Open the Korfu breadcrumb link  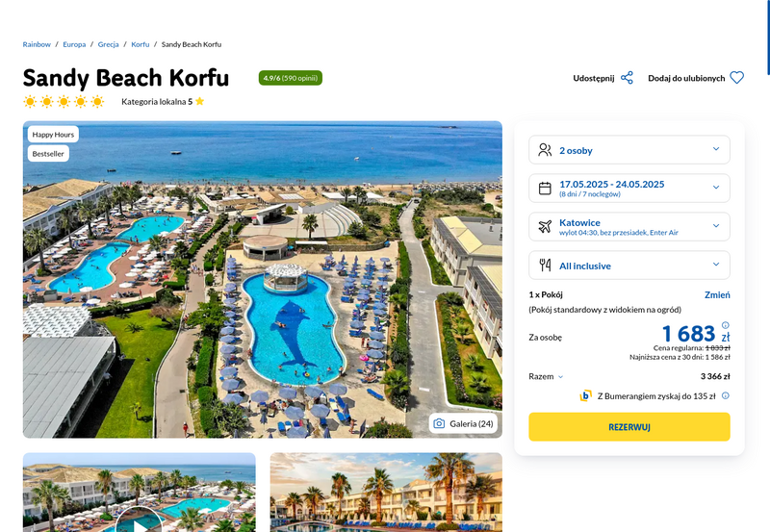[140, 44]
